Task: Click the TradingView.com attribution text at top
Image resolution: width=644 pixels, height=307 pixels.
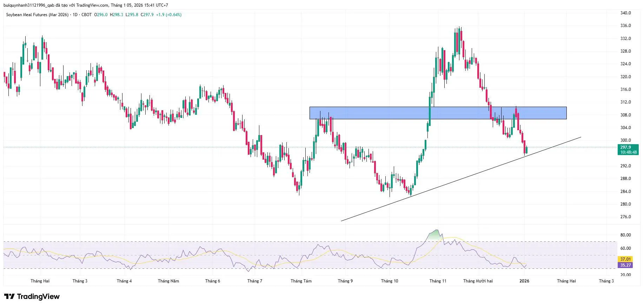Action: click(x=92, y=5)
